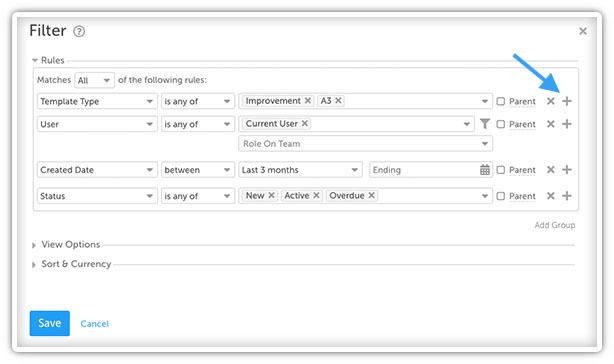Delete the Template Type rule row
This screenshot has height=364, width=614.
point(551,101)
